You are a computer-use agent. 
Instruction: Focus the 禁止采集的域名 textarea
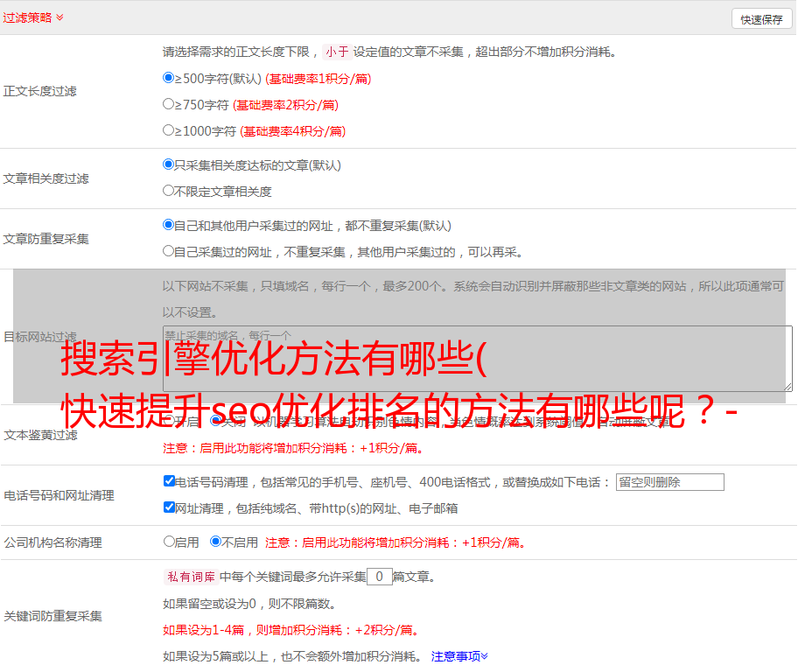(478, 359)
